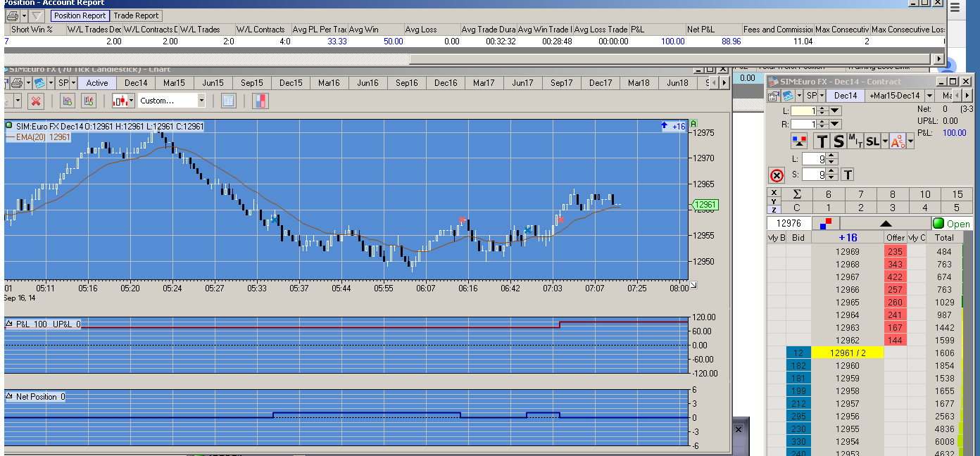Open the dropdown arrow next to SL button
The height and width of the screenshot is (456, 980).
coord(884,141)
